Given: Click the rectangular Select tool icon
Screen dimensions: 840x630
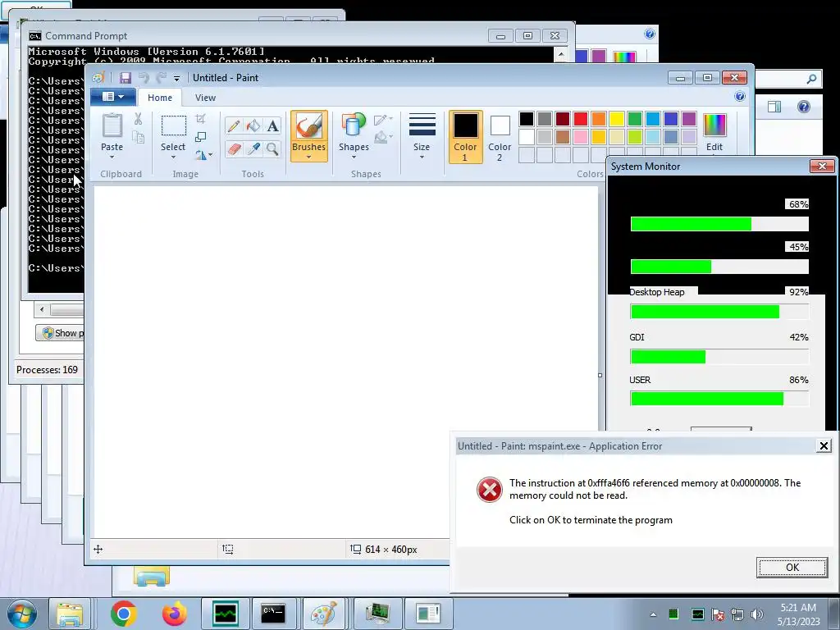Looking at the screenshot, I should pos(174,126).
